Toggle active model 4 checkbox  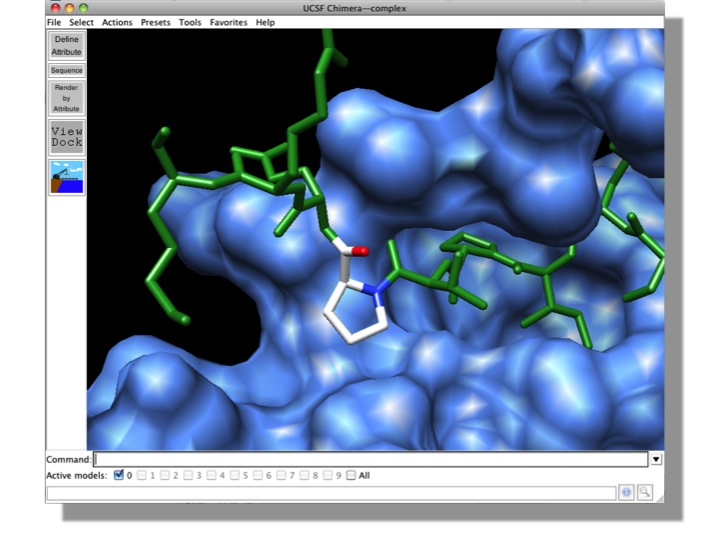[211, 475]
